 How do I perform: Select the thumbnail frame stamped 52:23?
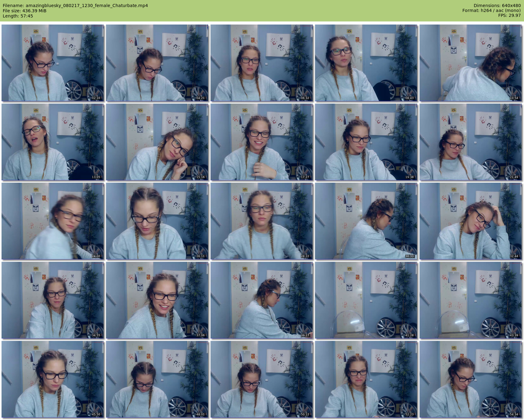(366, 379)
